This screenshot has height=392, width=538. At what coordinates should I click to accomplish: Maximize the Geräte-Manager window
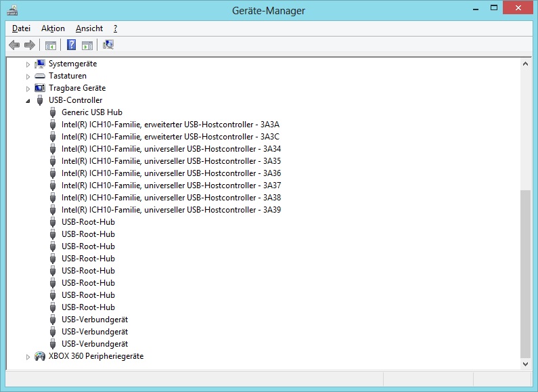point(494,8)
